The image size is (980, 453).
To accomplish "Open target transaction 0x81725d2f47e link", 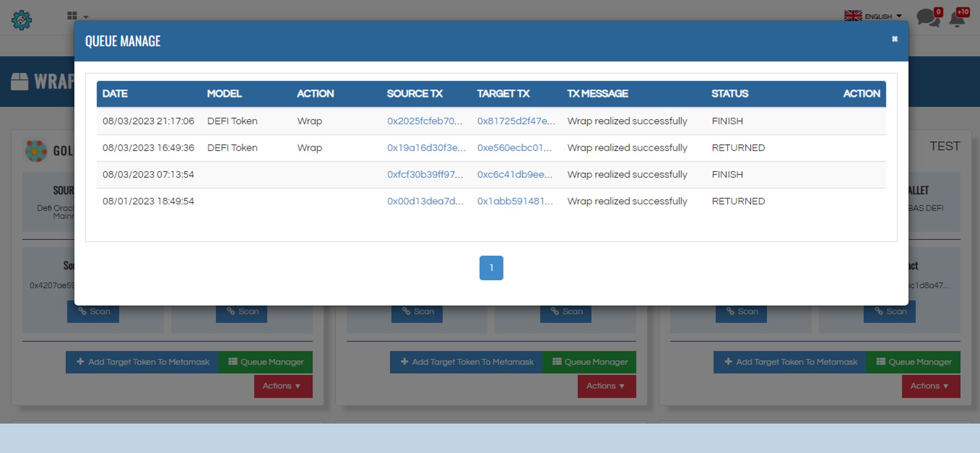I will pos(516,121).
